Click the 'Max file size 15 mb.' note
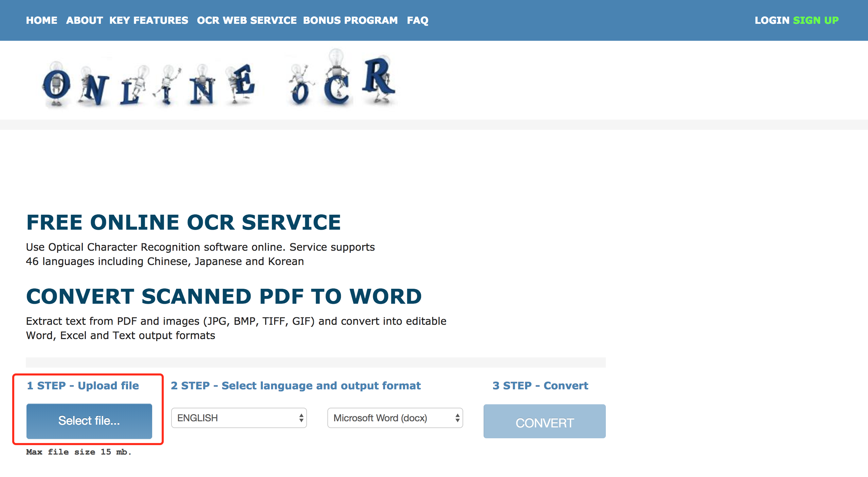 [x=78, y=452]
